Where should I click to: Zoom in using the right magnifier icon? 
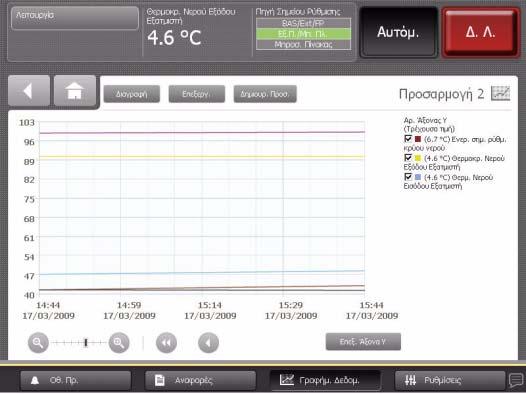pyautogui.click(x=119, y=343)
